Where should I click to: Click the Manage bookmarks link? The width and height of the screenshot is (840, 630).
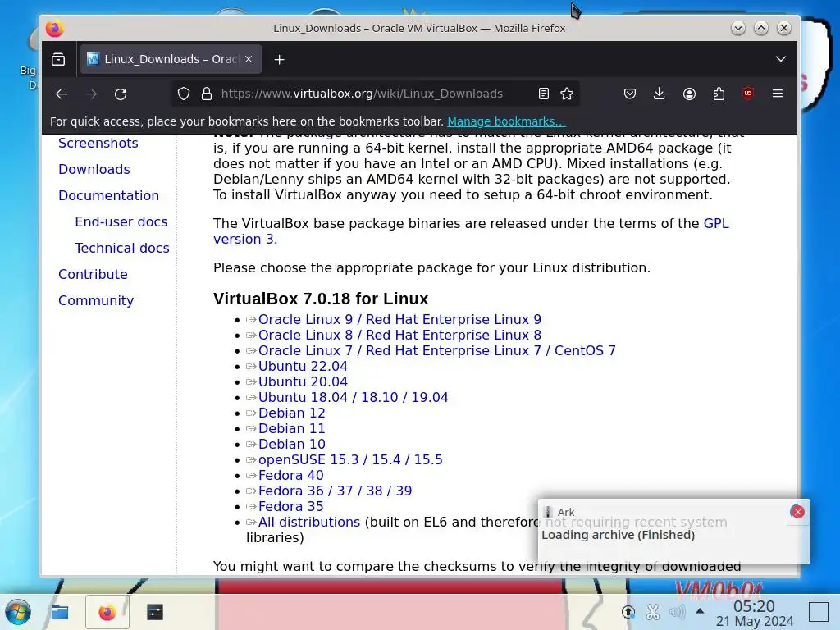(506, 121)
